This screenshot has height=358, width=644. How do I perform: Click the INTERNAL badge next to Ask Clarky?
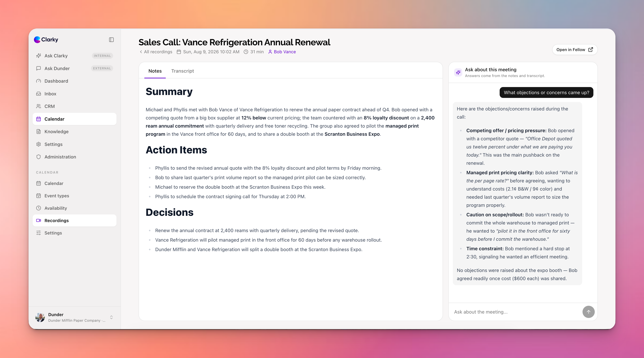point(102,56)
